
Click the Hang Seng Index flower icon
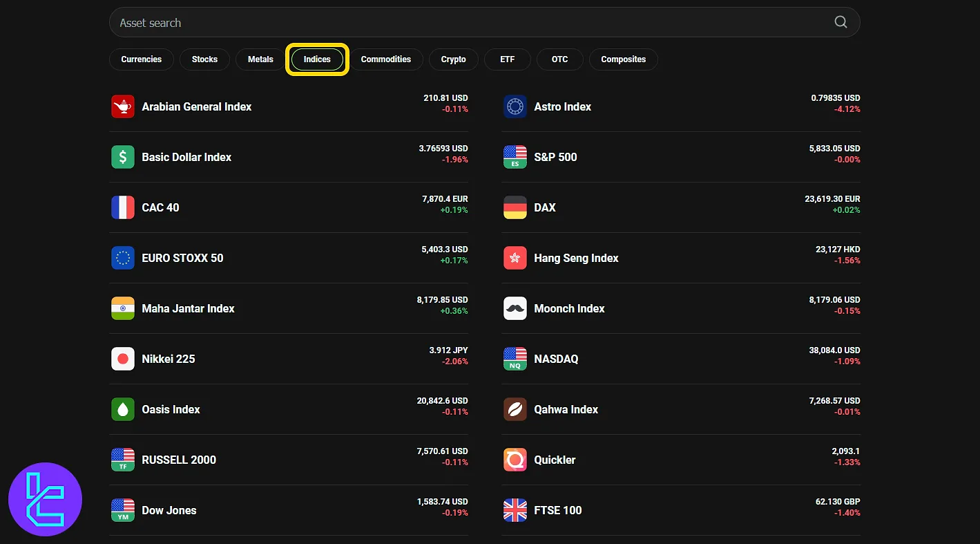click(x=515, y=258)
